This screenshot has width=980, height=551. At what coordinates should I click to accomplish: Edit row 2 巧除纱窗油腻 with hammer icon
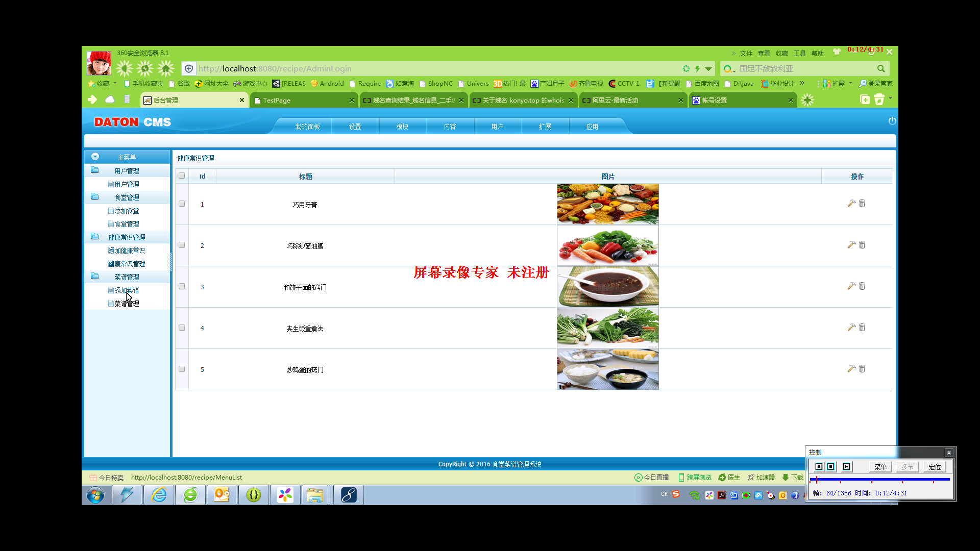(x=851, y=245)
